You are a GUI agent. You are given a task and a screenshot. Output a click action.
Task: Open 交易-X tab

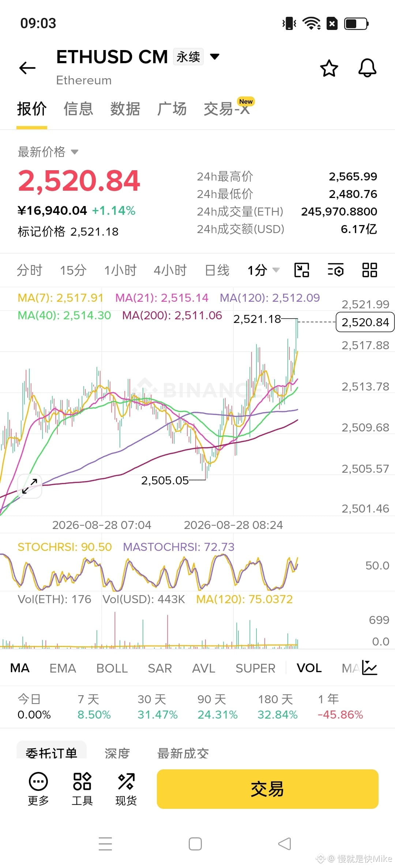tap(227, 109)
